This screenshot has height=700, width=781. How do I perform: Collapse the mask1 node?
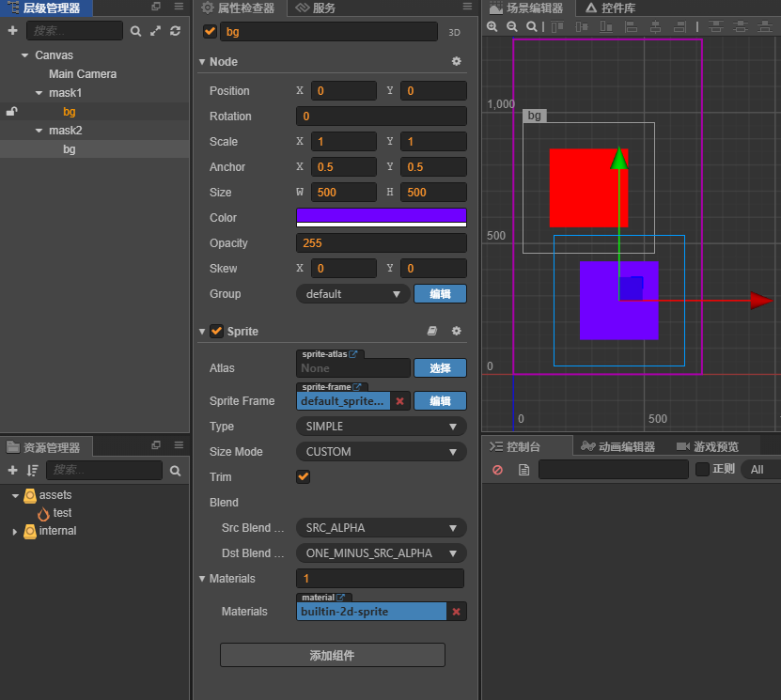click(39, 93)
